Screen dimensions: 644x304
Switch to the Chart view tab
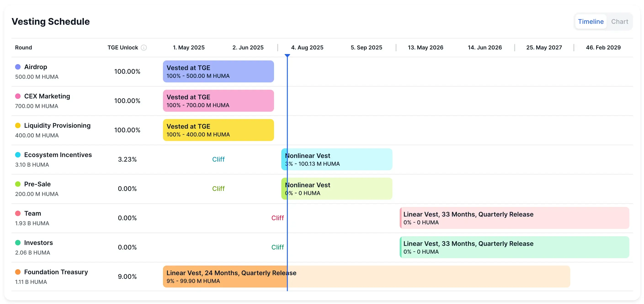(619, 22)
